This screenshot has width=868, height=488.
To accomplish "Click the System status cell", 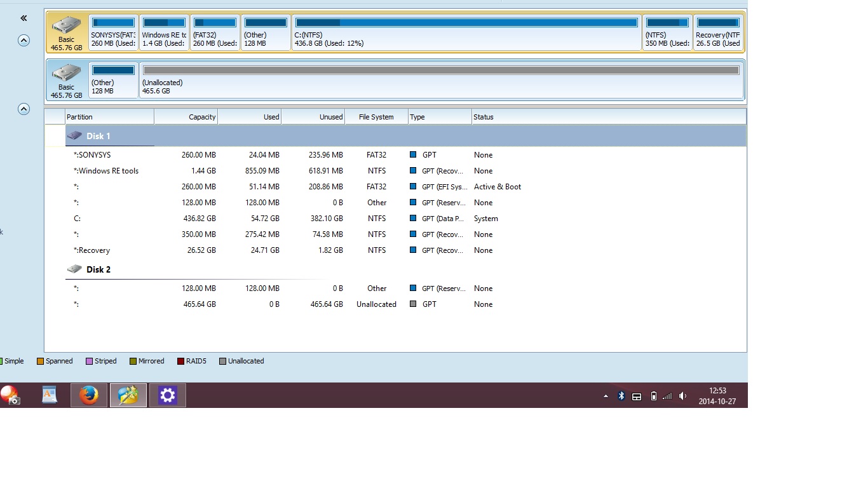I will pyautogui.click(x=486, y=219).
